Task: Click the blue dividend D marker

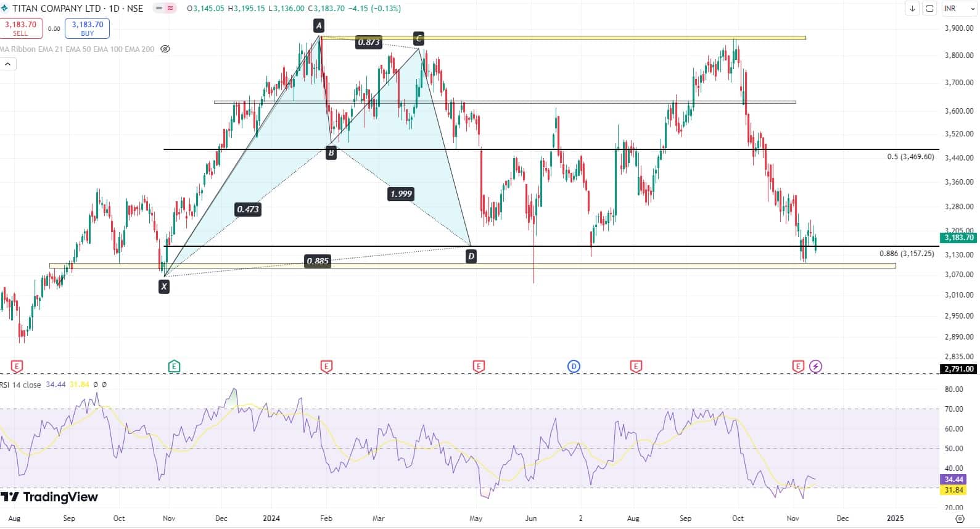Action: 574,367
